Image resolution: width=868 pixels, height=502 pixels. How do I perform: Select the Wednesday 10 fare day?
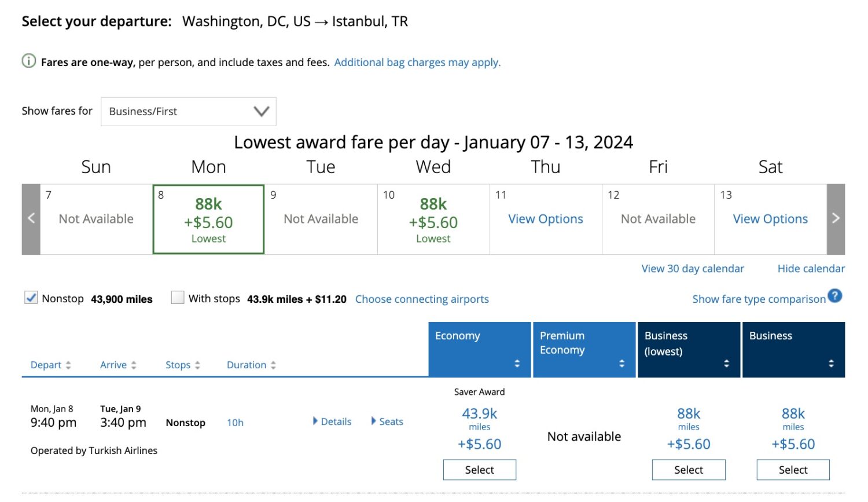433,219
